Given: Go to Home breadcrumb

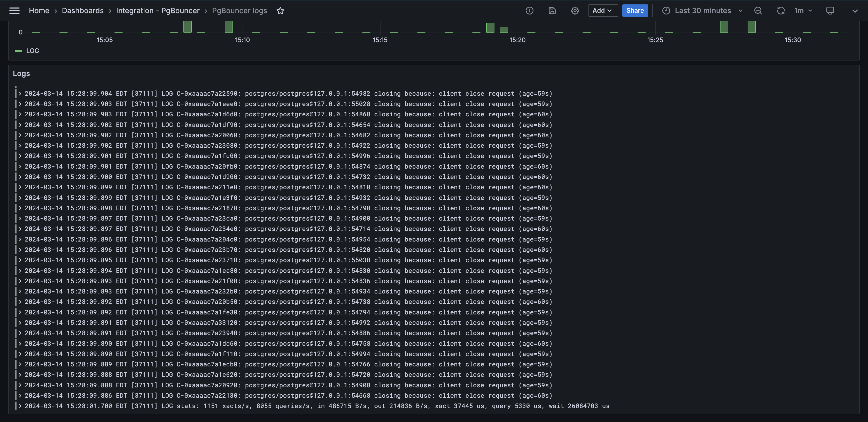Looking at the screenshot, I should point(39,11).
